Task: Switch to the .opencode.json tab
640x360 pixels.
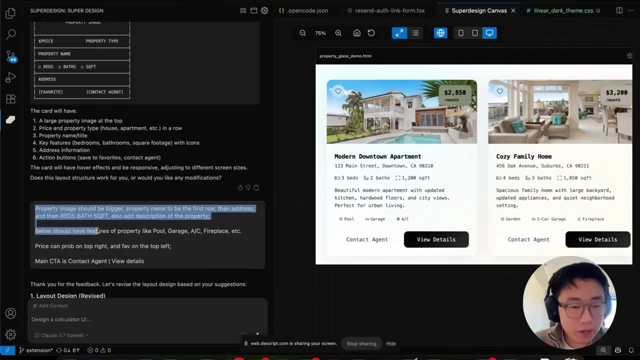Action: point(304,11)
